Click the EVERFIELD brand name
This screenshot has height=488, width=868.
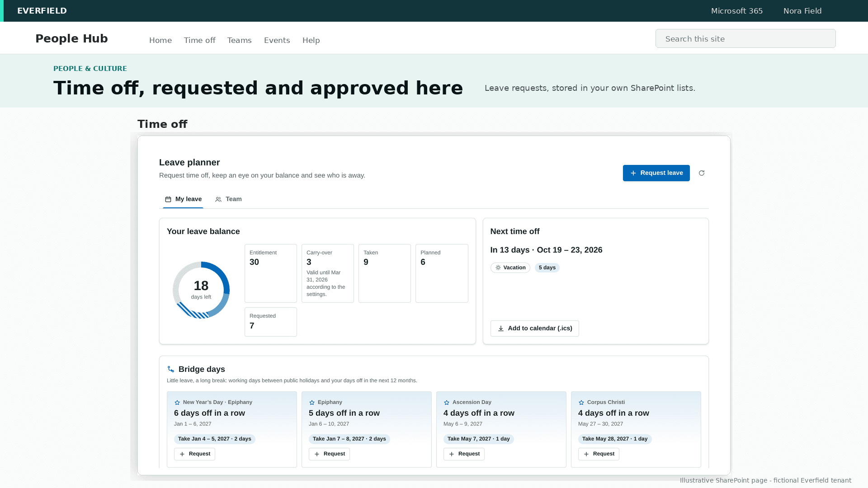click(42, 11)
